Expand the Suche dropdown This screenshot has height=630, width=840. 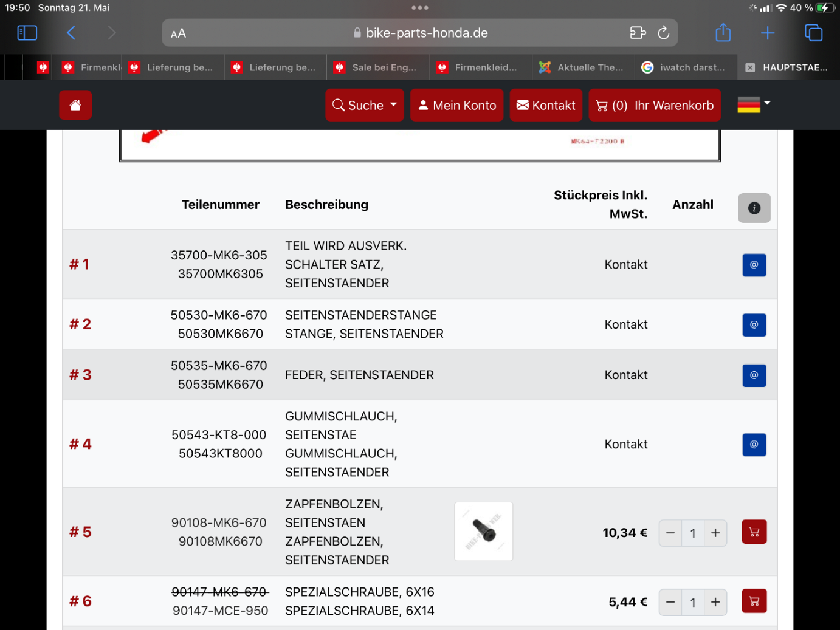[364, 105]
